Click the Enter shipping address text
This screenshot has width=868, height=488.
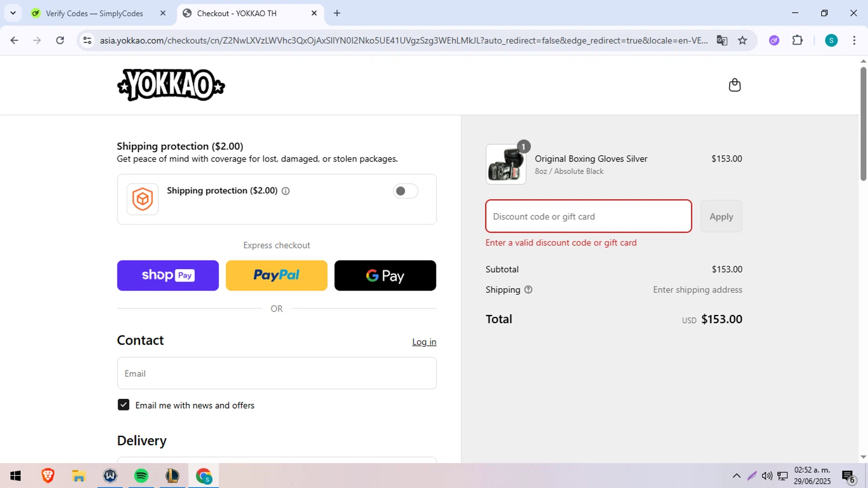pyautogui.click(x=697, y=290)
